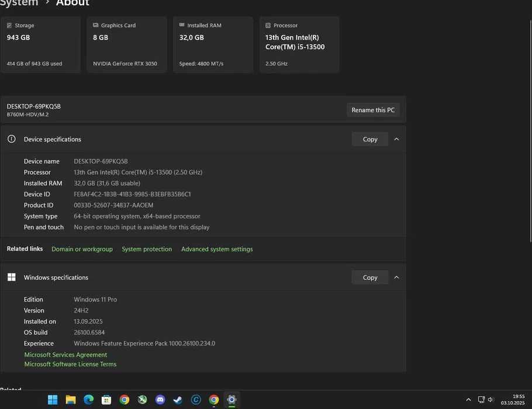
Task: Open the volume speaker tray icon
Action: point(490,400)
